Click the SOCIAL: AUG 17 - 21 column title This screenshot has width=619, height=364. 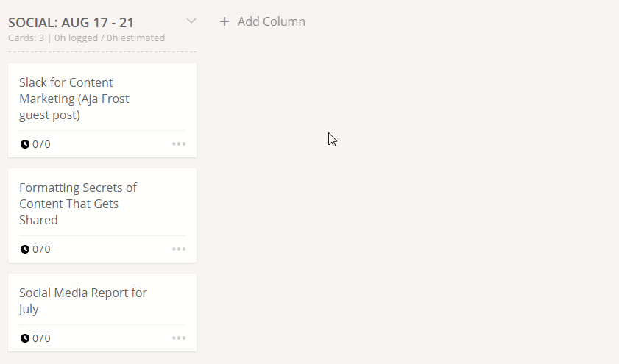click(71, 23)
